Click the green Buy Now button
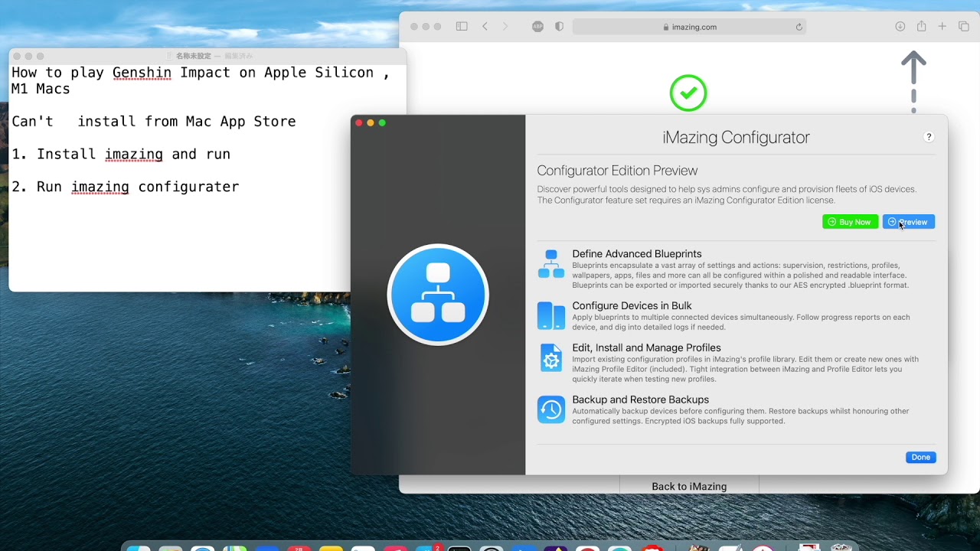980x551 pixels. [x=850, y=222]
